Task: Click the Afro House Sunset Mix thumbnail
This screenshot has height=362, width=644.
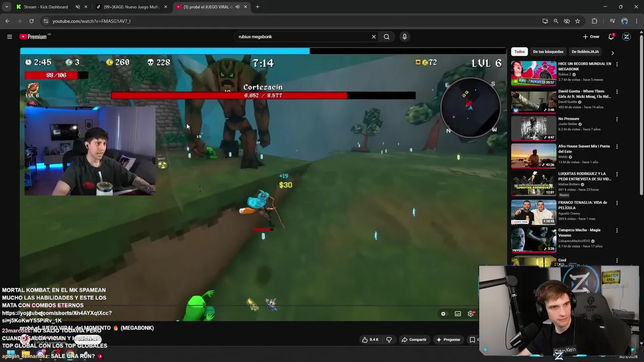Action: click(x=534, y=156)
